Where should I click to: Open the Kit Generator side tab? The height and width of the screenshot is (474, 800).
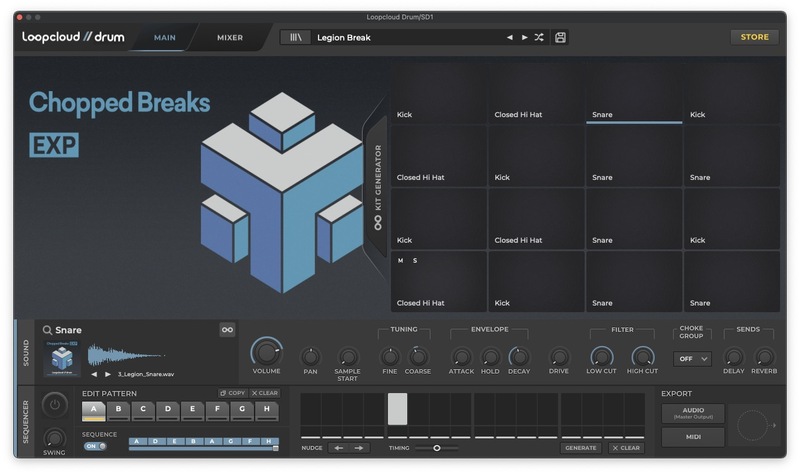click(x=378, y=187)
